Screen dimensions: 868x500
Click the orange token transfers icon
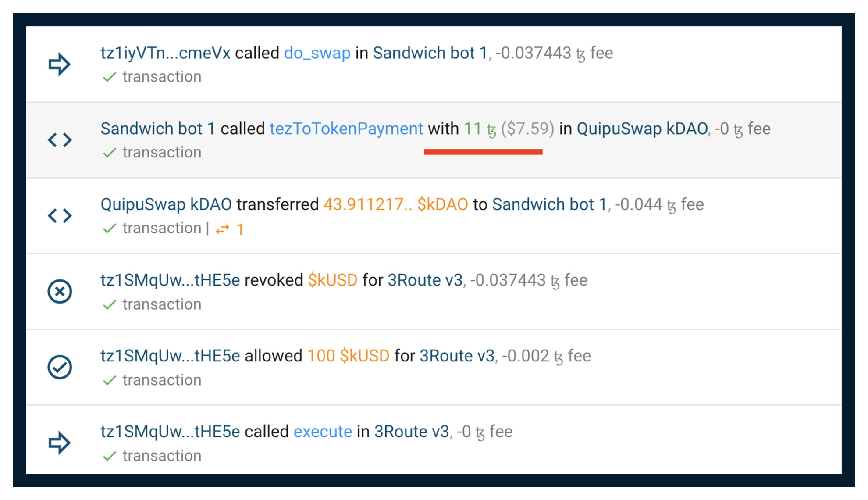pos(223,229)
